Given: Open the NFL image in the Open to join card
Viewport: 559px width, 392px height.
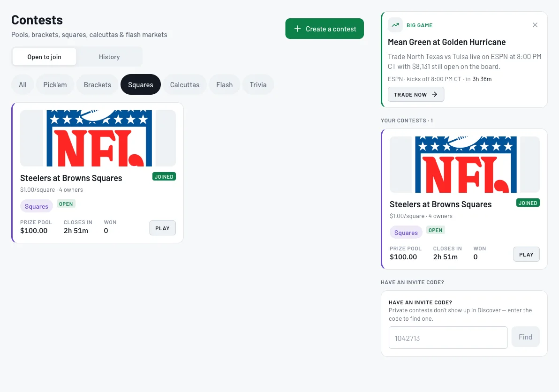Looking at the screenshot, I should tap(98, 138).
